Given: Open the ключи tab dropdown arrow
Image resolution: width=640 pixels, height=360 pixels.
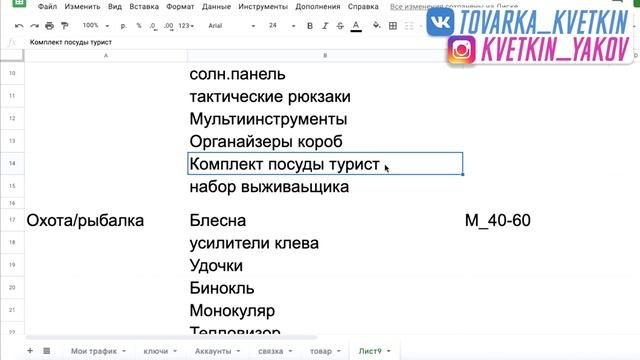Looking at the screenshot, I should pyautogui.click(x=175, y=351).
